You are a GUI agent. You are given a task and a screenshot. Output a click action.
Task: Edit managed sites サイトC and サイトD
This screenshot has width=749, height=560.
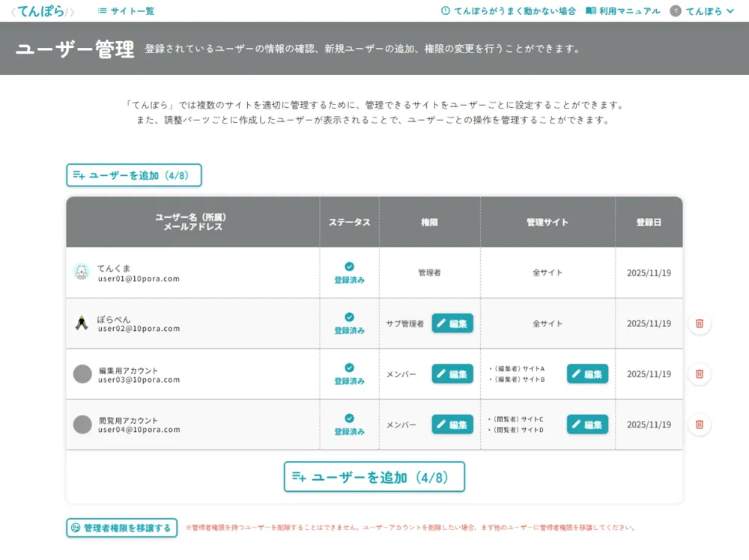point(587,424)
